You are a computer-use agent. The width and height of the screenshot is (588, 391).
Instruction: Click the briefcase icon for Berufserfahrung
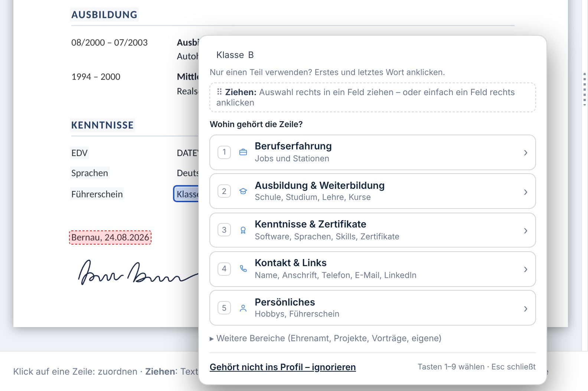tap(243, 152)
